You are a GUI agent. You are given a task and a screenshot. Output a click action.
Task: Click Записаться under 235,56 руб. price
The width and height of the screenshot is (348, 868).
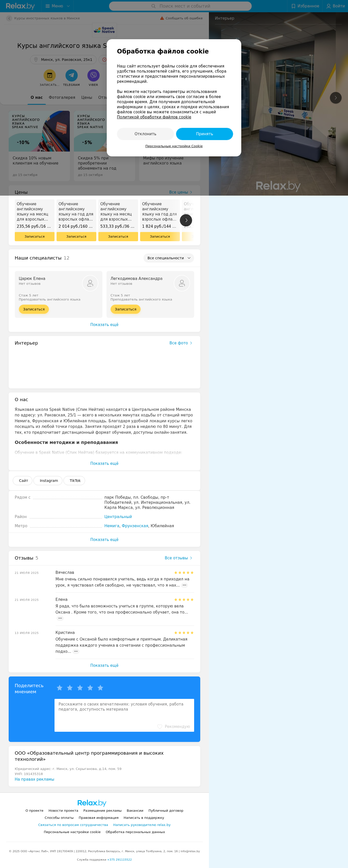34,237
